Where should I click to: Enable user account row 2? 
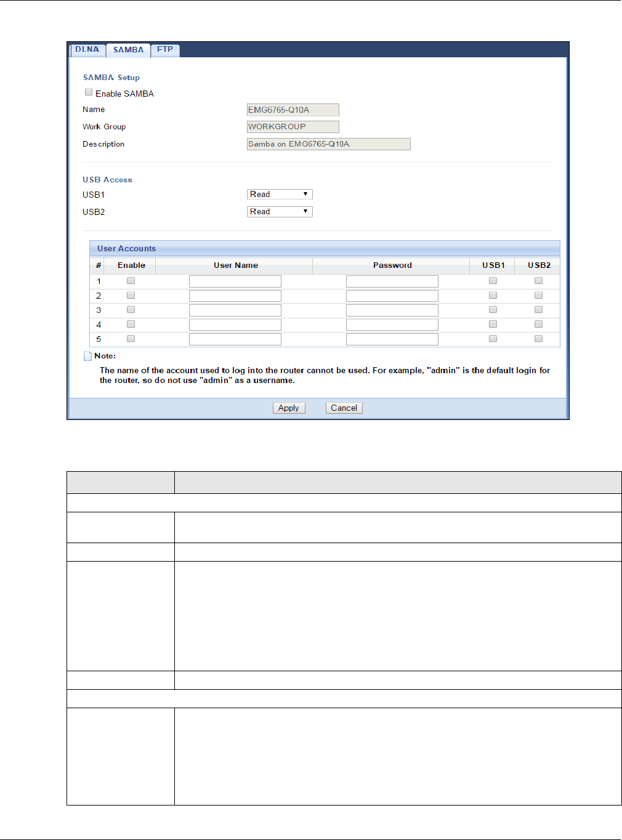click(x=131, y=296)
